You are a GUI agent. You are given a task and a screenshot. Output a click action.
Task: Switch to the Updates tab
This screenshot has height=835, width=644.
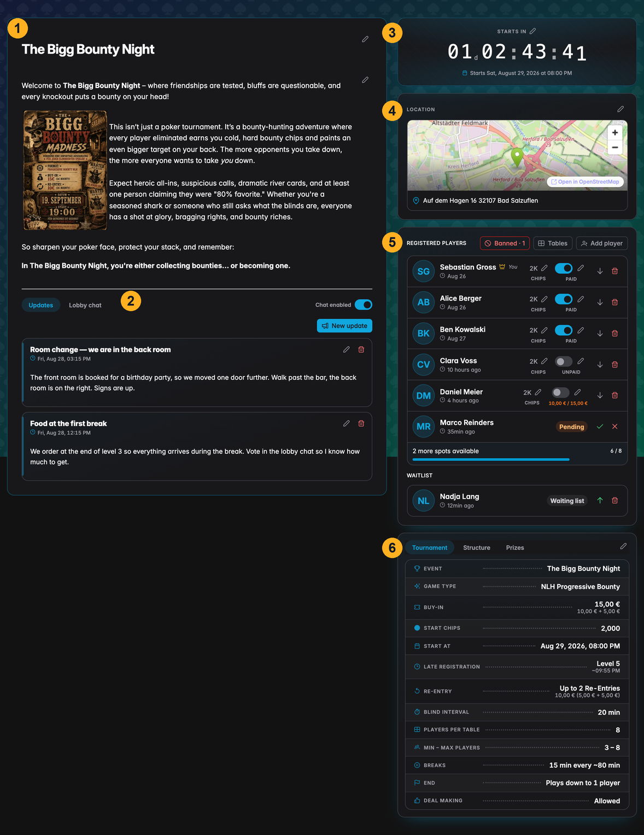pos(41,305)
